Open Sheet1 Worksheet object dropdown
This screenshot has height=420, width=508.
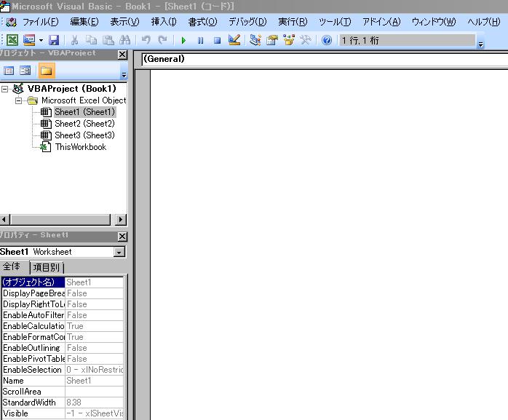(x=119, y=252)
